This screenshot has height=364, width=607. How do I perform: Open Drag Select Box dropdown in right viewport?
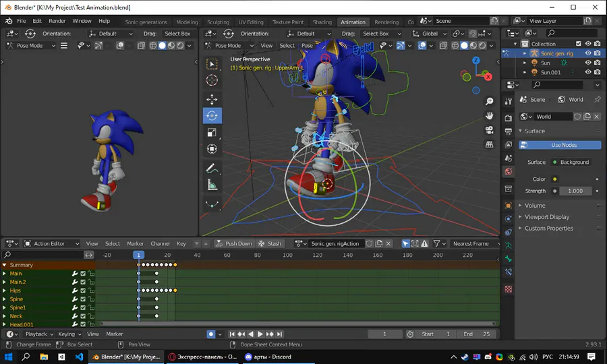[381, 34]
